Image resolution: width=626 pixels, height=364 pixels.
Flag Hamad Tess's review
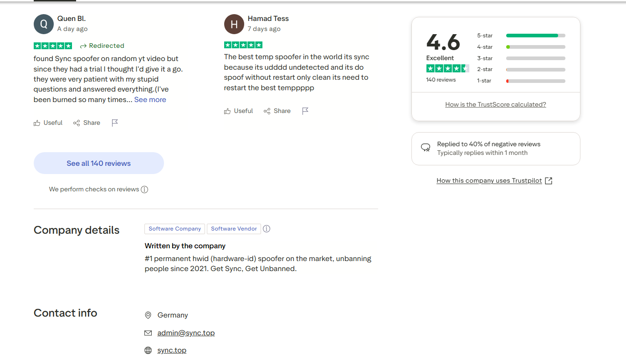(x=305, y=111)
